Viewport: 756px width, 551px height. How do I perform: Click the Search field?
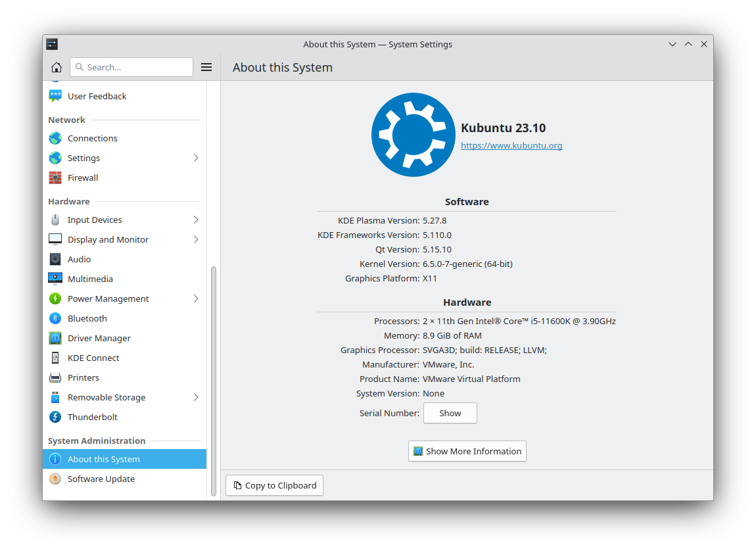(131, 67)
